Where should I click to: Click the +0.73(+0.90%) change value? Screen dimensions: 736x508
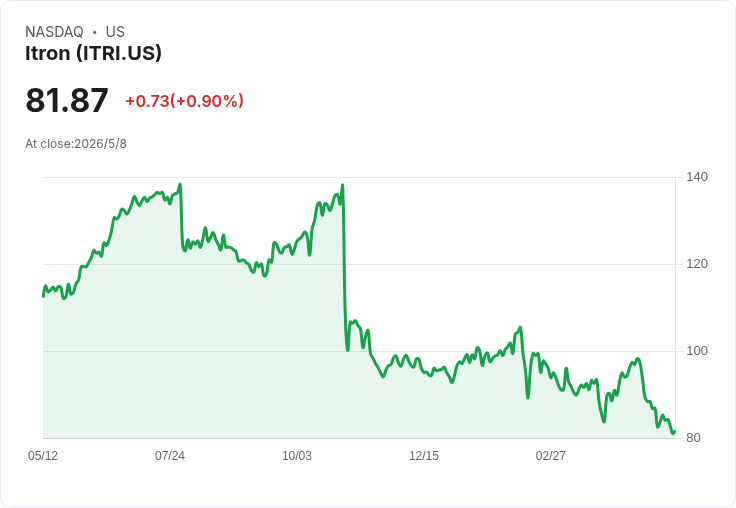(x=184, y=101)
